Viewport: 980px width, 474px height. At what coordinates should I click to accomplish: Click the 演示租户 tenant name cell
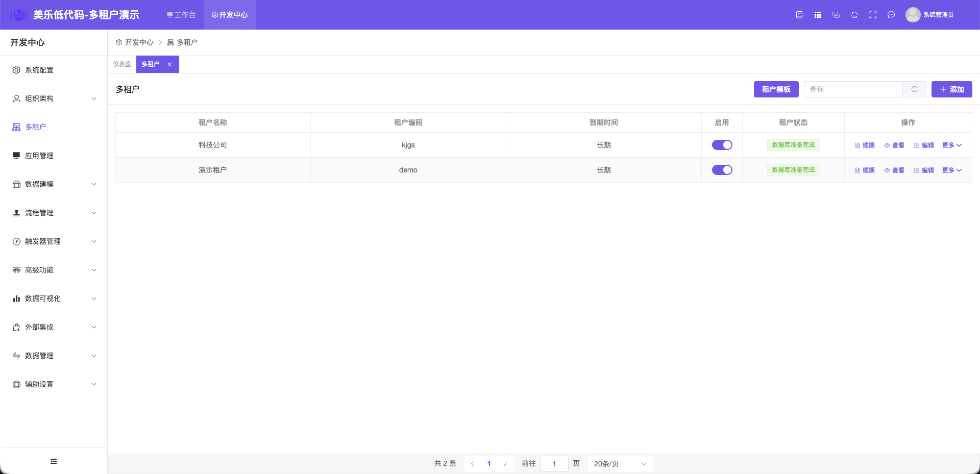coord(213,170)
